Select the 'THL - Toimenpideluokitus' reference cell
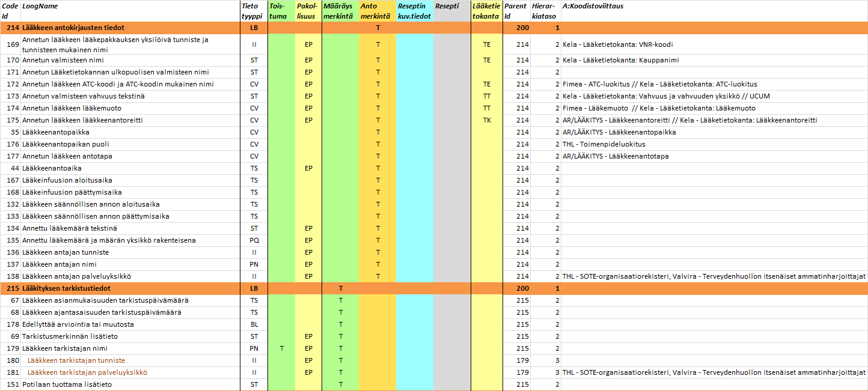 point(714,144)
